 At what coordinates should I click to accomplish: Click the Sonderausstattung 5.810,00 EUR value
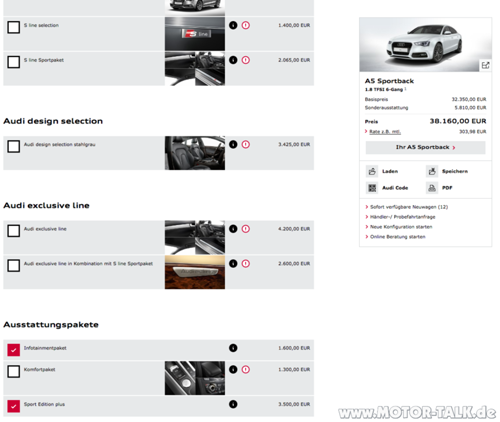pos(470,108)
